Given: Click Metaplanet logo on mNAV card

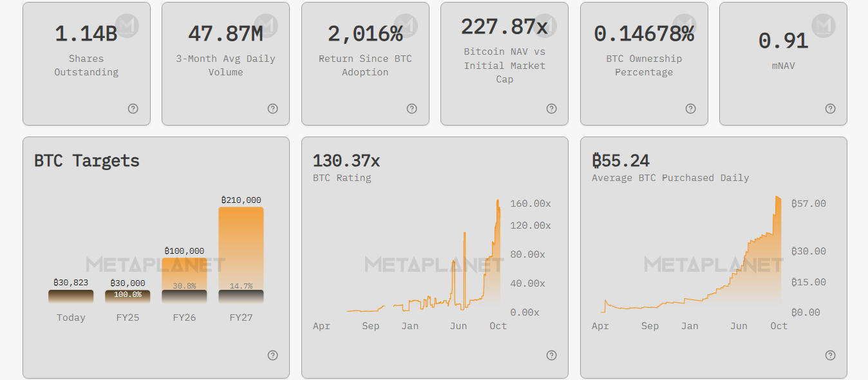Looking at the screenshot, I should coord(824,26).
